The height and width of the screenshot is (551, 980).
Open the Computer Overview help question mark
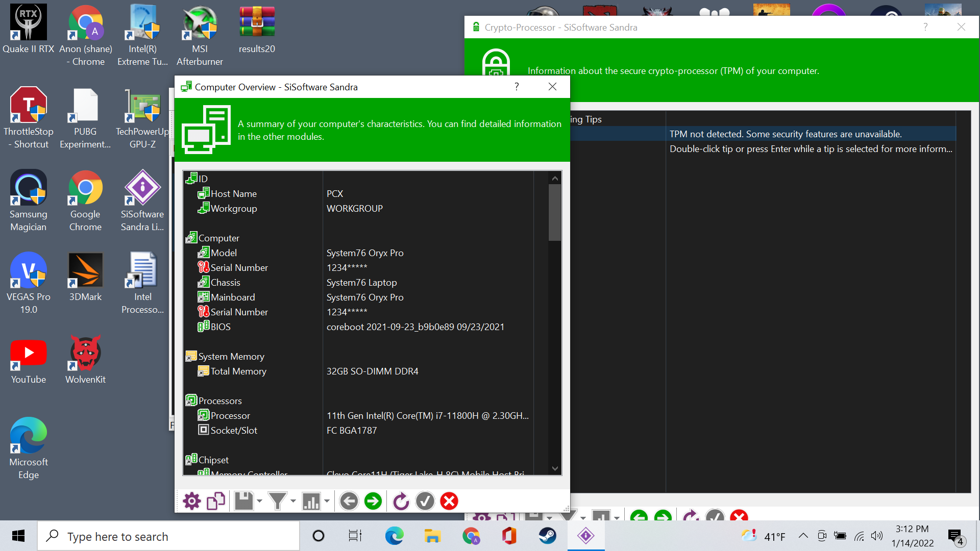click(x=516, y=87)
